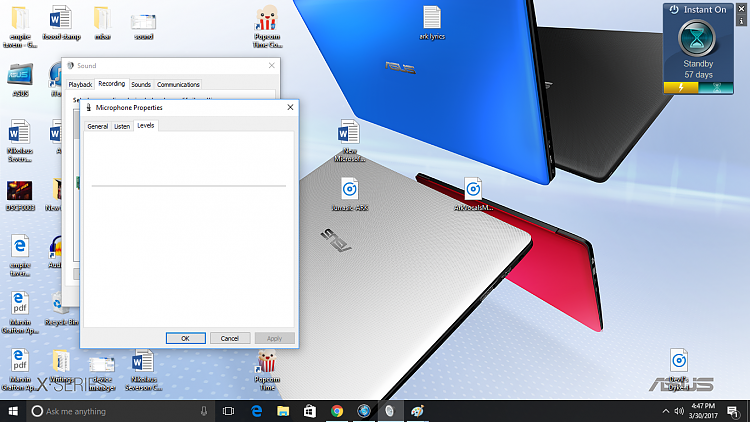Switch to the Listen tab
Screen dimensions: 750x422
point(122,126)
